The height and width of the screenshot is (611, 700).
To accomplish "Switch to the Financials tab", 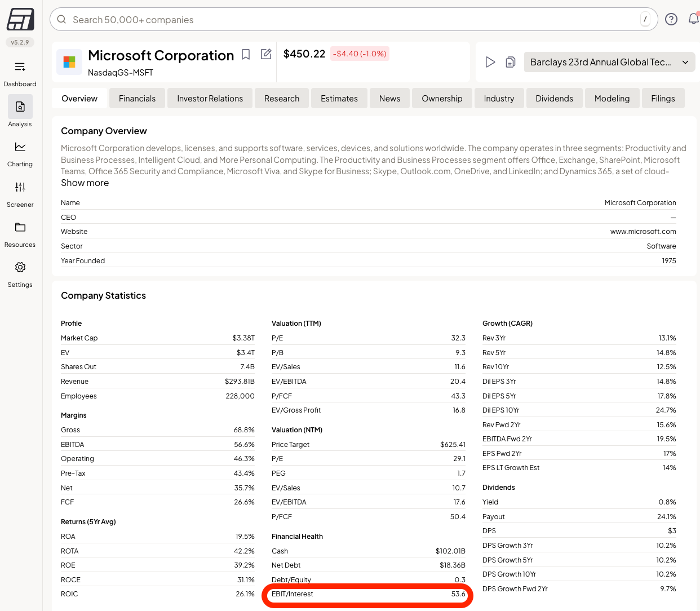I will tap(137, 98).
